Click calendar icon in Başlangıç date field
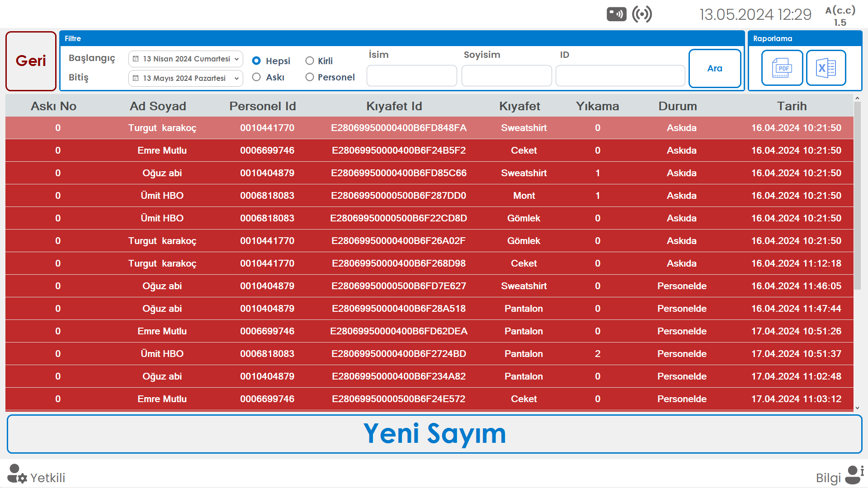 point(136,59)
